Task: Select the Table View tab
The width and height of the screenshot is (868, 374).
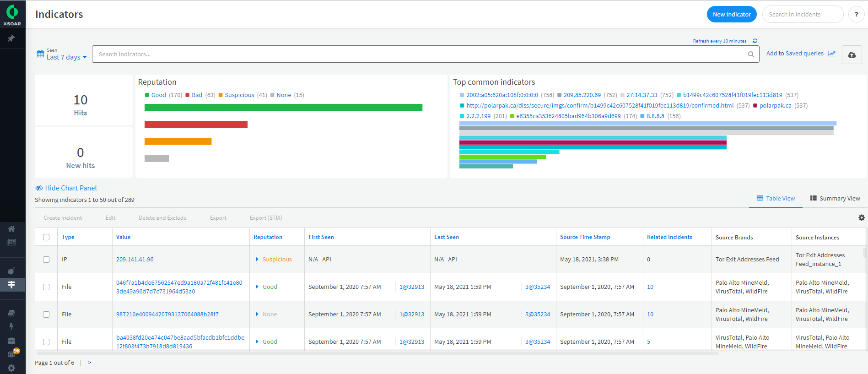Action: tap(776, 199)
